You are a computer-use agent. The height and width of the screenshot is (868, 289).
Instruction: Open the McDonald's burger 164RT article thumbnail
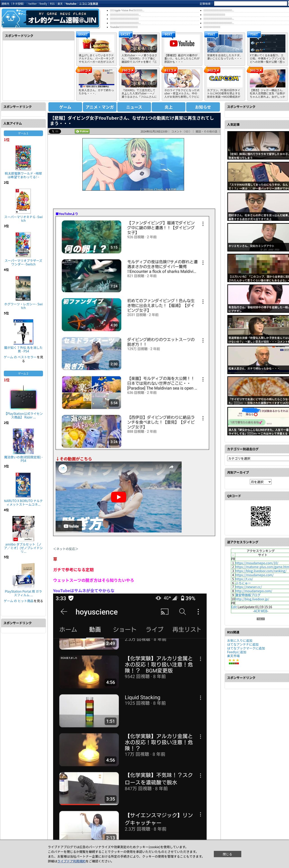coord(97,44)
